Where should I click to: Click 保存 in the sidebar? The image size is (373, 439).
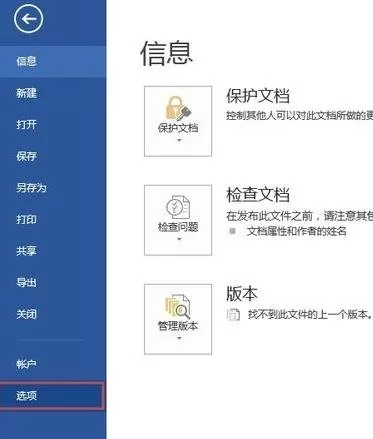tap(53, 156)
